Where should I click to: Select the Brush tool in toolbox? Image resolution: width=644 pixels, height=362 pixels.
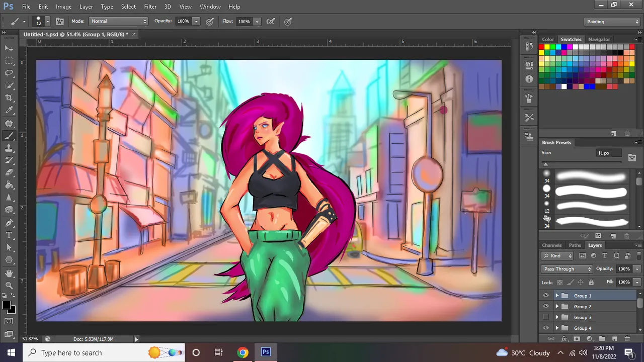[9, 136]
